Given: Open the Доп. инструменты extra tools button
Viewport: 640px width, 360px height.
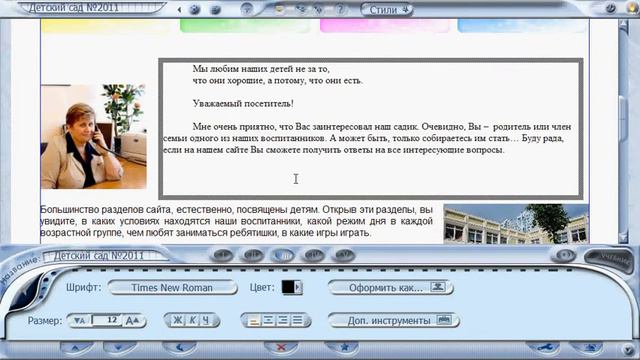Looking at the screenshot, I should pyautogui.click(x=393, y=321).
